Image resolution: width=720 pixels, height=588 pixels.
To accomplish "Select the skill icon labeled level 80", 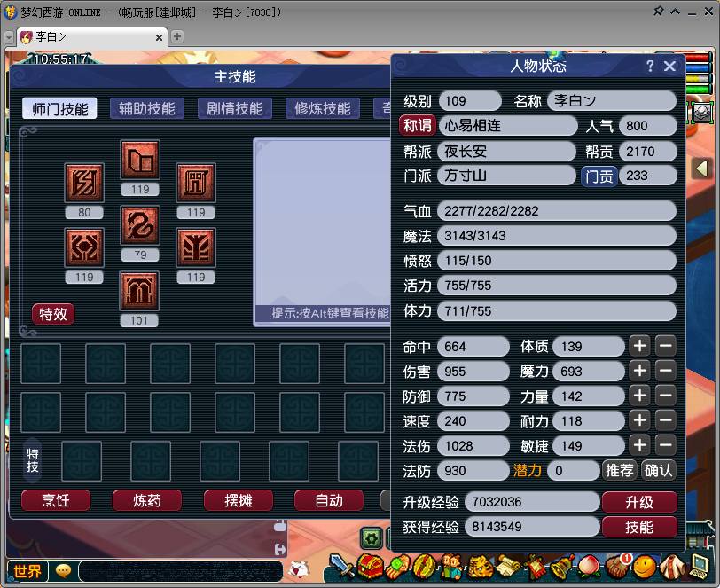I will coord(84,183).
